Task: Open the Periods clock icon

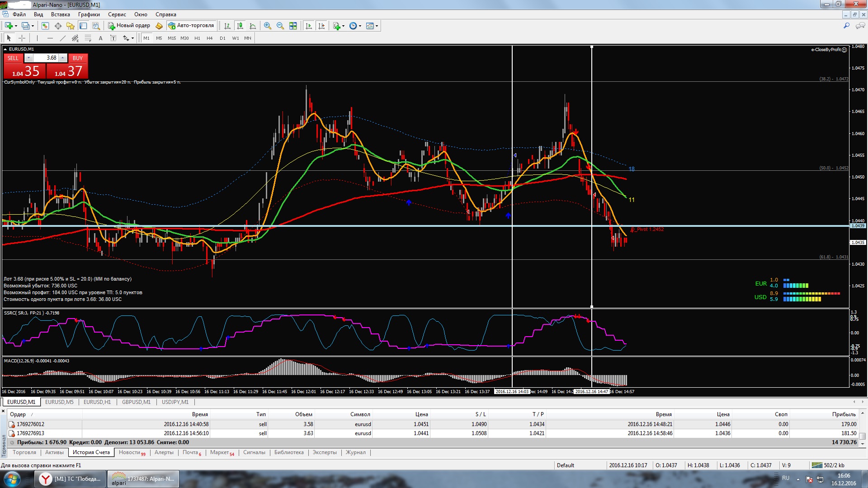Action: click(x=353, y=26)
